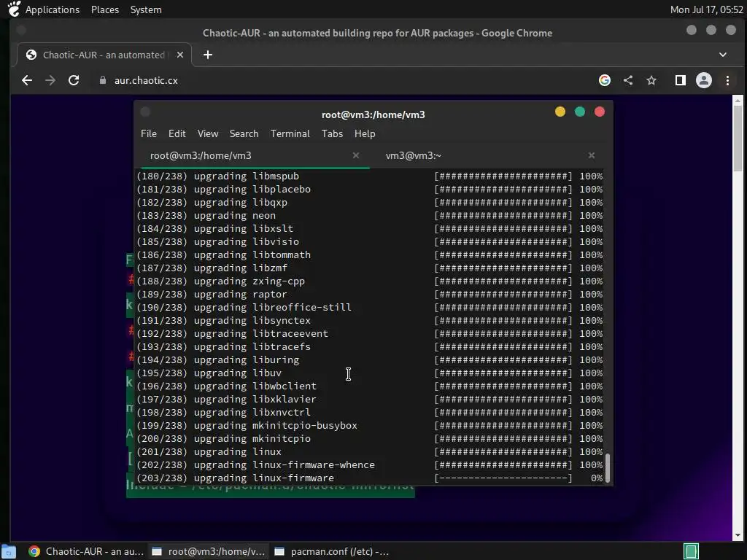Image resolution: width=747 pixels, height=560 pixels.
Task: Go back in Chrome
Action: coord(27,80)
